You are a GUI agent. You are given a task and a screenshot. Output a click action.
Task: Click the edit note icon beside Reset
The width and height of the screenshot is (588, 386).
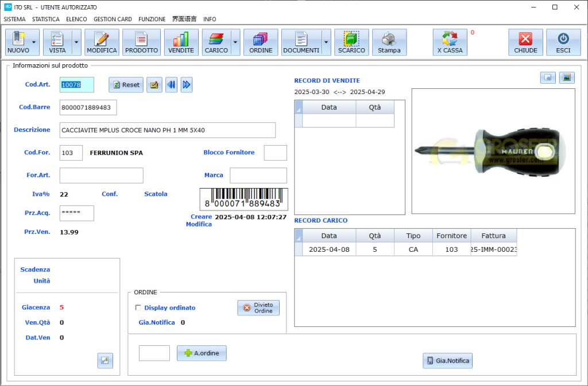pyautogui.click(x=154, y=85)
